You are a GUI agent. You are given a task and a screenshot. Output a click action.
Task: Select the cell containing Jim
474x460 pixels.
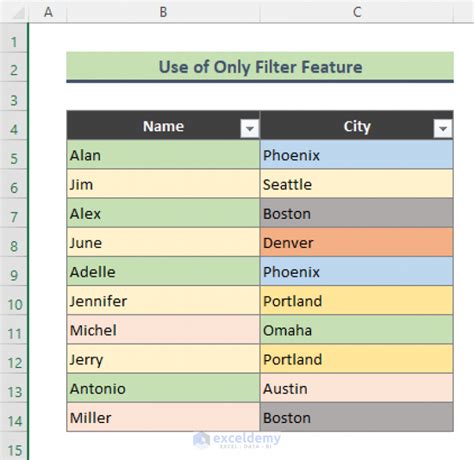tap(163, 184)
